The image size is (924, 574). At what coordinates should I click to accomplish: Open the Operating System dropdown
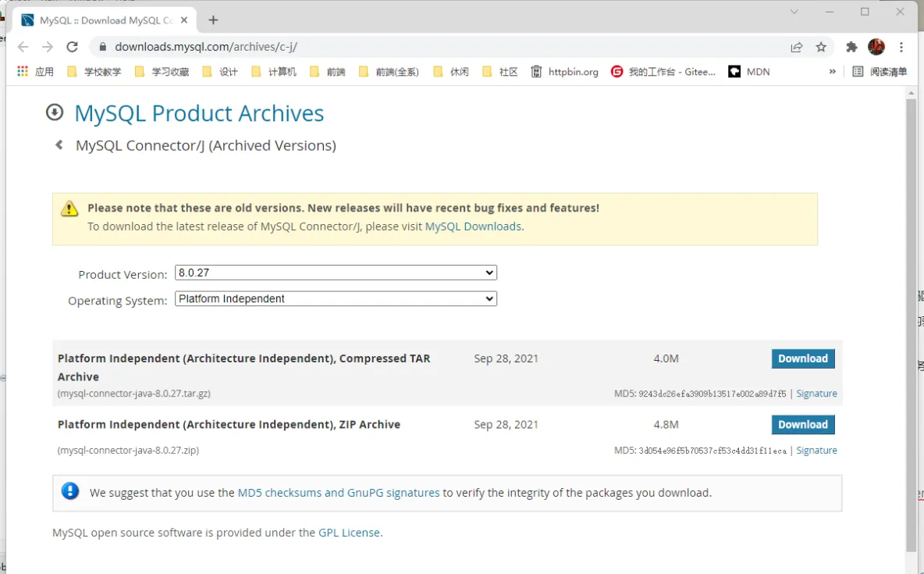pyautogui.click(x=336, y=298)
